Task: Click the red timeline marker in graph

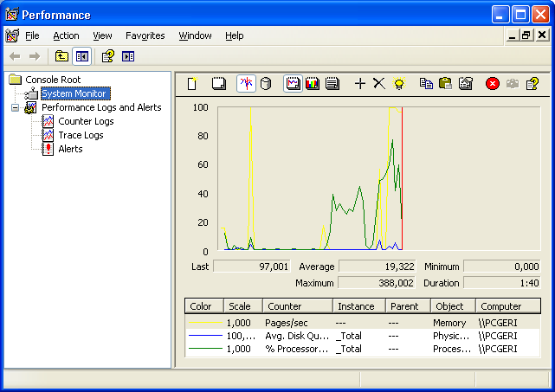Action: click(402, 178)
